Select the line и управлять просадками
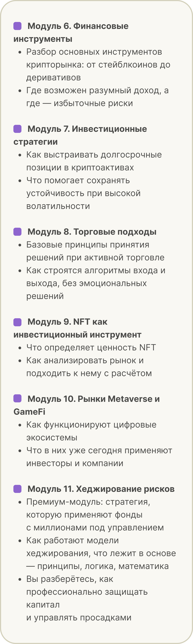193x644 pixels. click(79, 617)
